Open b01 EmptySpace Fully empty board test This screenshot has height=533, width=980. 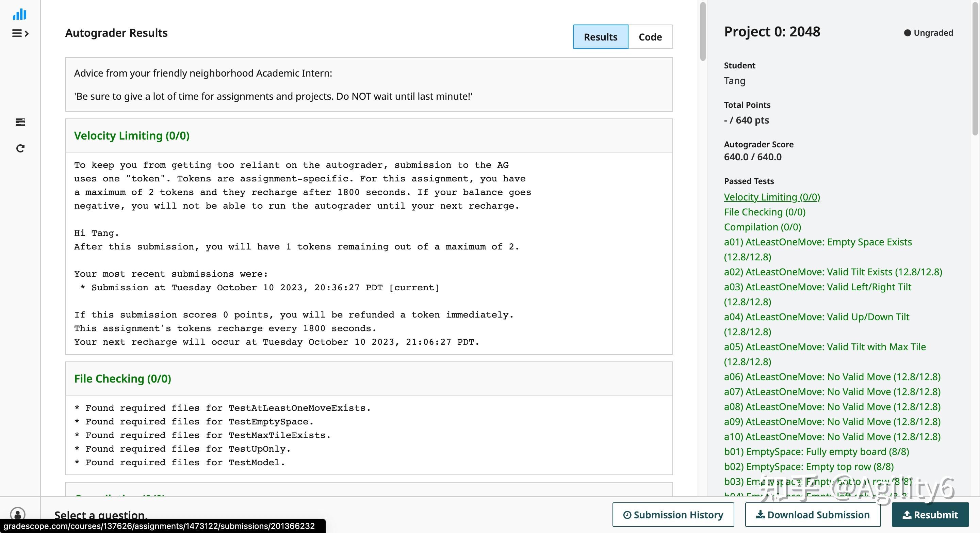816,452
